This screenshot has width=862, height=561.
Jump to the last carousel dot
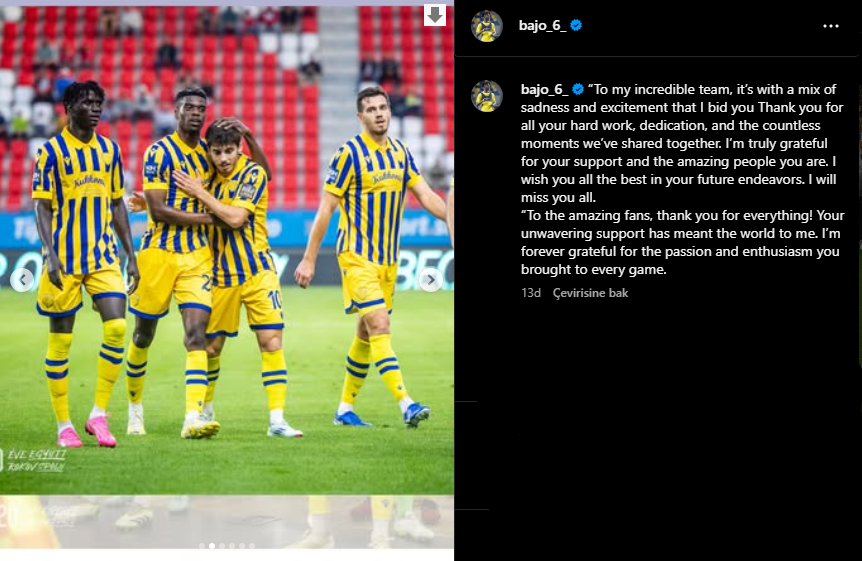click(252, 546)
